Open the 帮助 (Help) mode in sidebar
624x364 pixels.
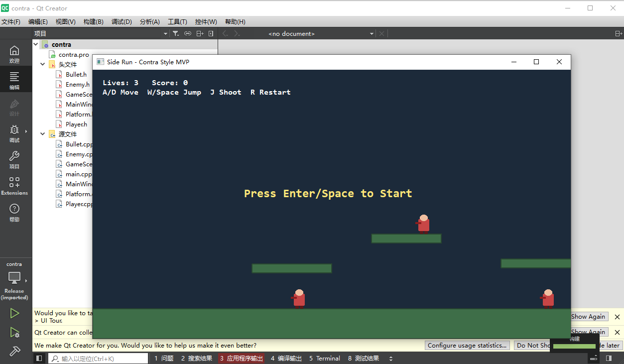14,213
